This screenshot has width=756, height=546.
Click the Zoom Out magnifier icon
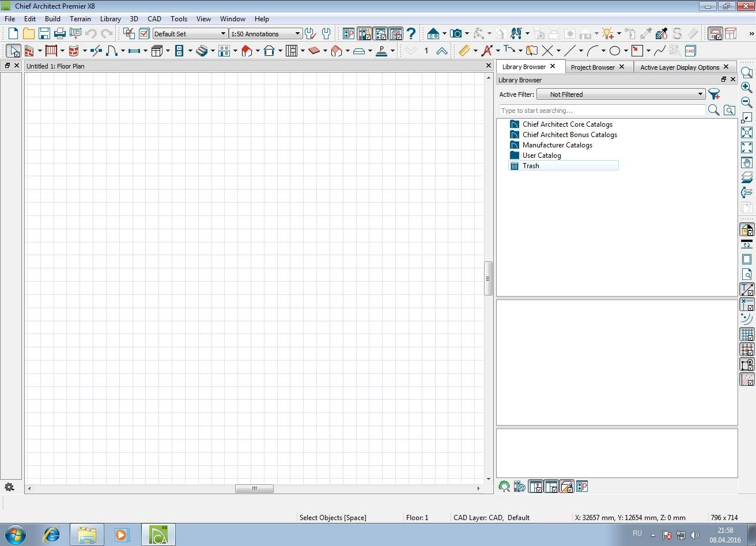point(747,103)
